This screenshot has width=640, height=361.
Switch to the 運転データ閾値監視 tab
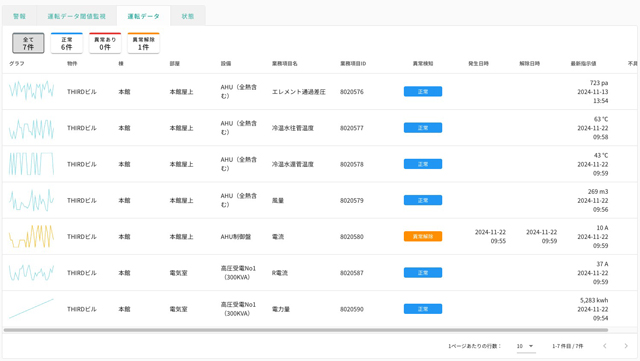tap(76, 16)
